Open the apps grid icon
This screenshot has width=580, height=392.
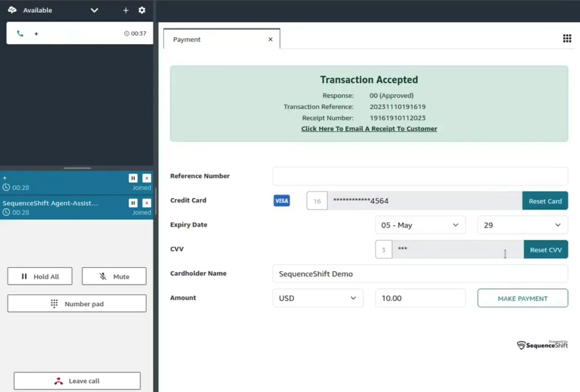567,38
